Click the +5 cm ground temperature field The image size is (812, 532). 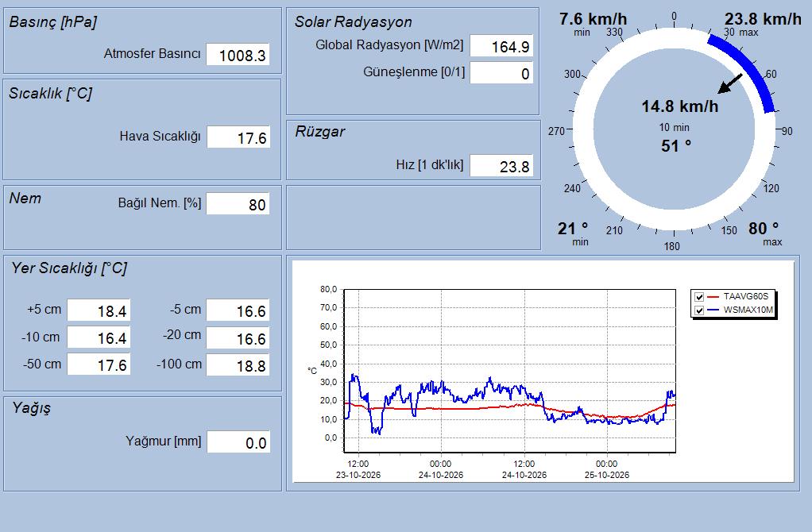click(99, 310)
